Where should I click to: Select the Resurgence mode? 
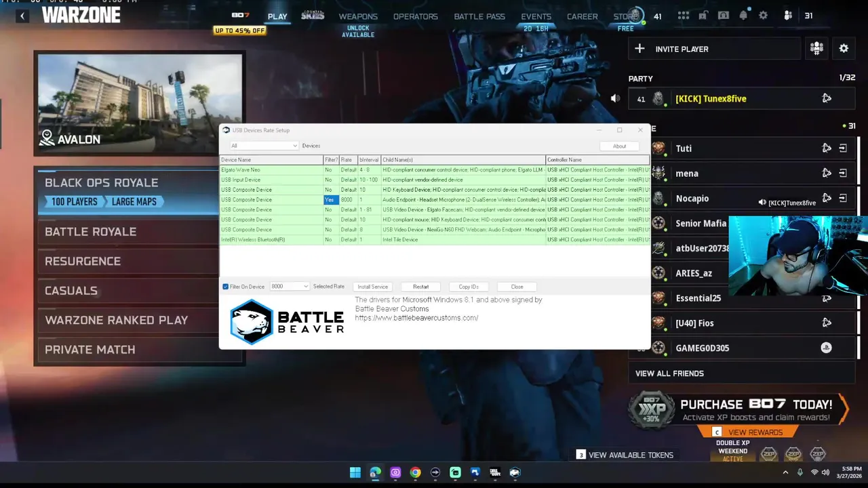[x=128, y=261]
